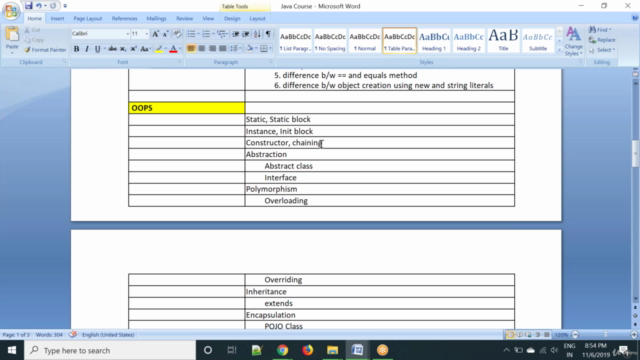Click Words: 304 status indicator
Viewport: 640px width, 360px height.
click(49, 335)
